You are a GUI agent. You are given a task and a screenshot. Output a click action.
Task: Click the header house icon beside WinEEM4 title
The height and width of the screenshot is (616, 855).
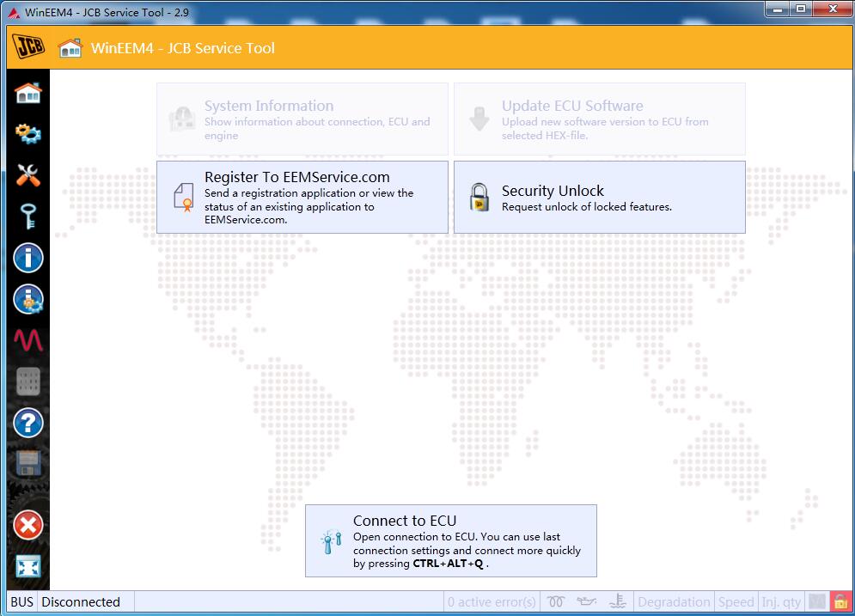[x=70, y=48]
